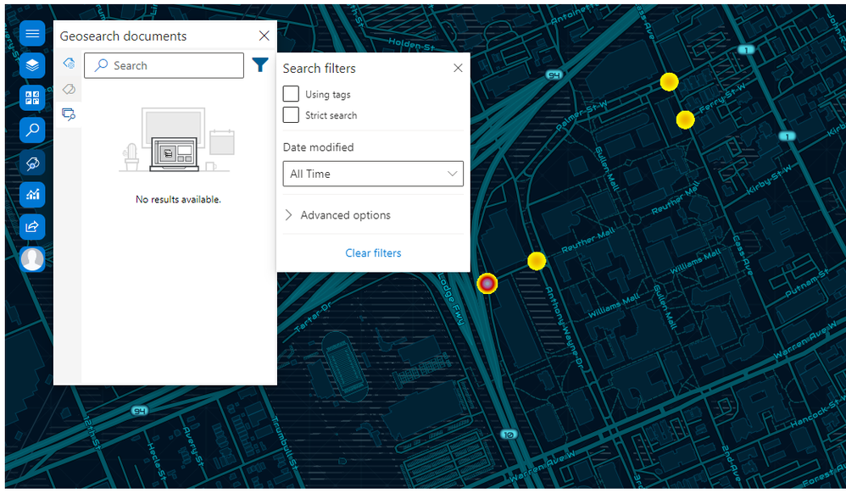Close the Search filters popup
846x504 pixels.
pos(458,68)
